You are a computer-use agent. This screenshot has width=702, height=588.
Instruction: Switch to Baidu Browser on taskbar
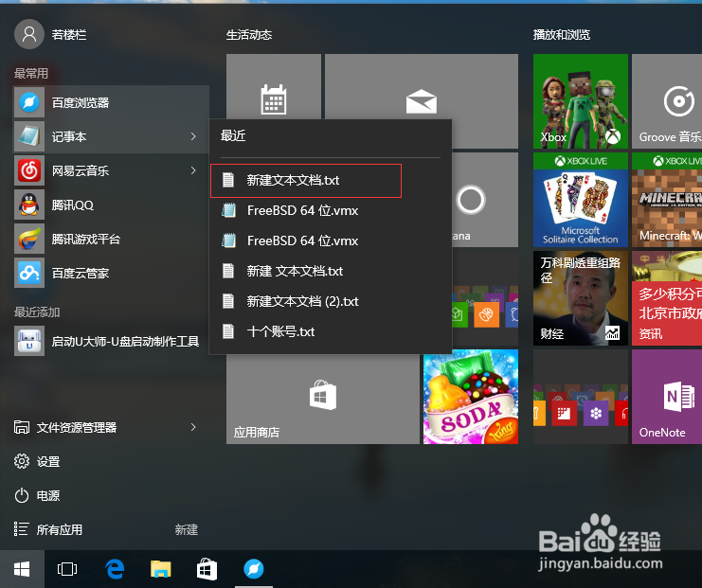click(253, 569)
